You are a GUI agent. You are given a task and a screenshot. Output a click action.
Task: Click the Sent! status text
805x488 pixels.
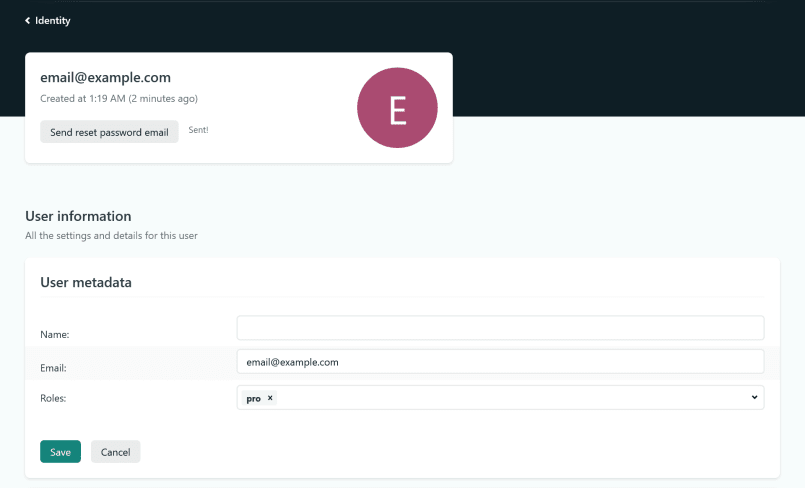point(198,130)
